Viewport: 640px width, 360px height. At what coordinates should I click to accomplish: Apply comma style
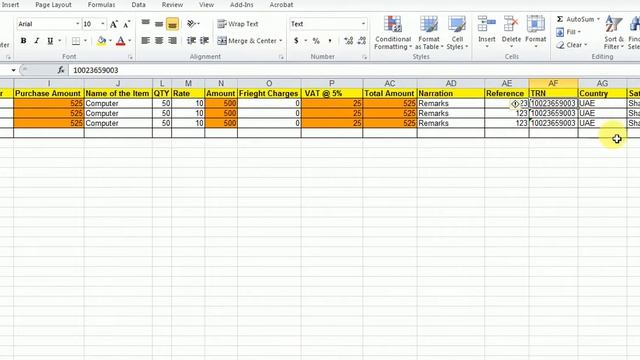pyautogui.click(x=330, y=41)
